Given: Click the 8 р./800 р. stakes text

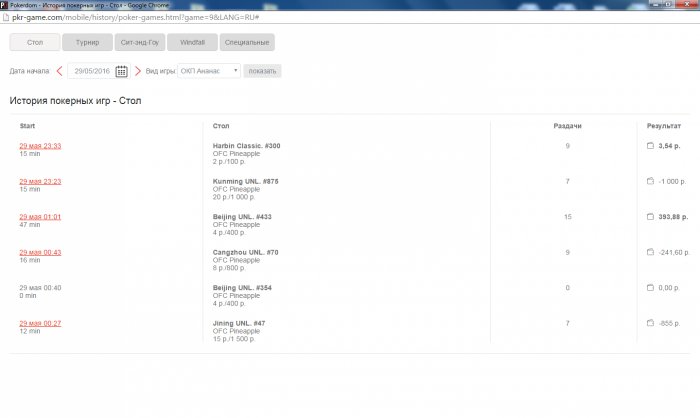Looking at the screenshot, I should click(x=229, y=268).
